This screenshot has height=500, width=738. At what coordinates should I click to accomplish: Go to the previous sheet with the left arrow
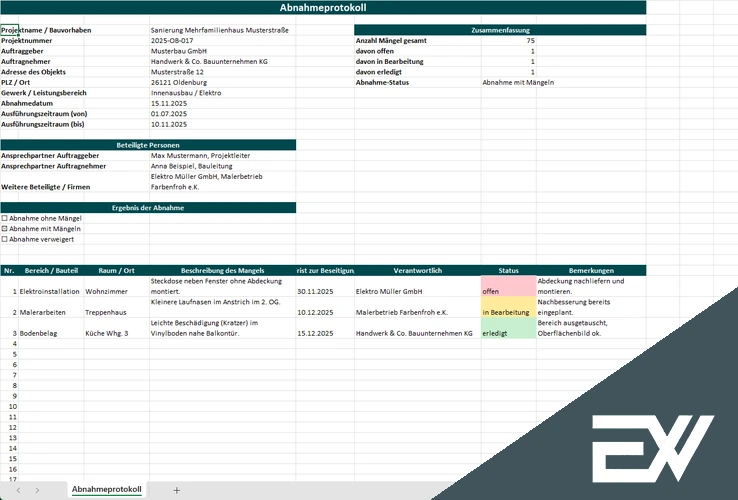click(x=18, y=490)
